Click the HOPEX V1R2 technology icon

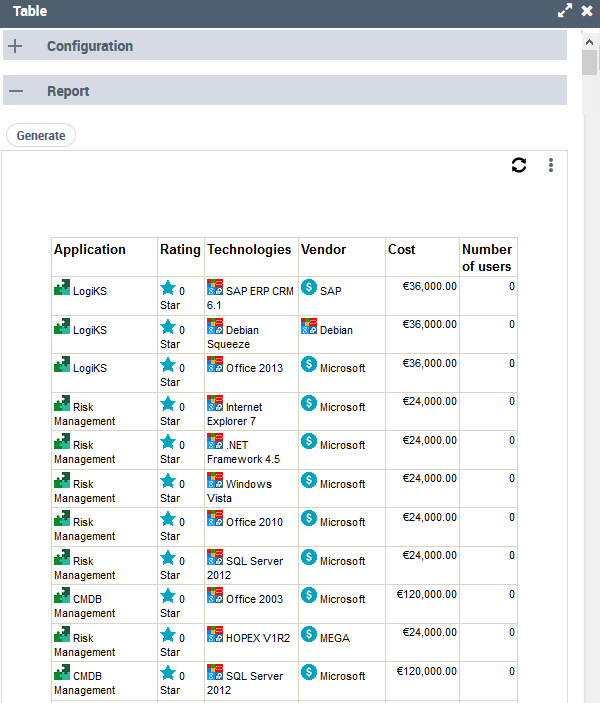215,634
